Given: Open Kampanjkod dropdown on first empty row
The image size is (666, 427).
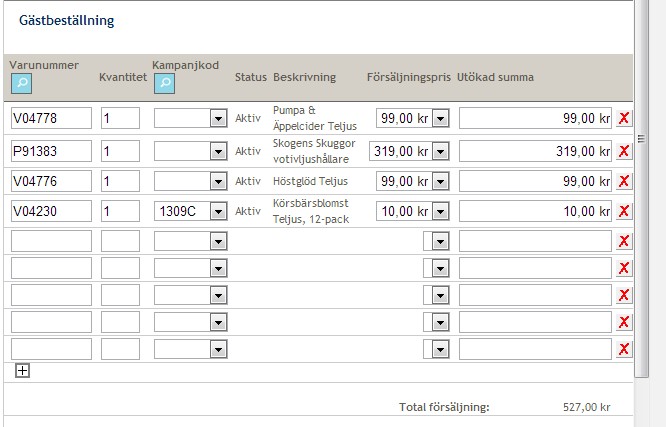Looking at the screenshot, I should 218,241.
